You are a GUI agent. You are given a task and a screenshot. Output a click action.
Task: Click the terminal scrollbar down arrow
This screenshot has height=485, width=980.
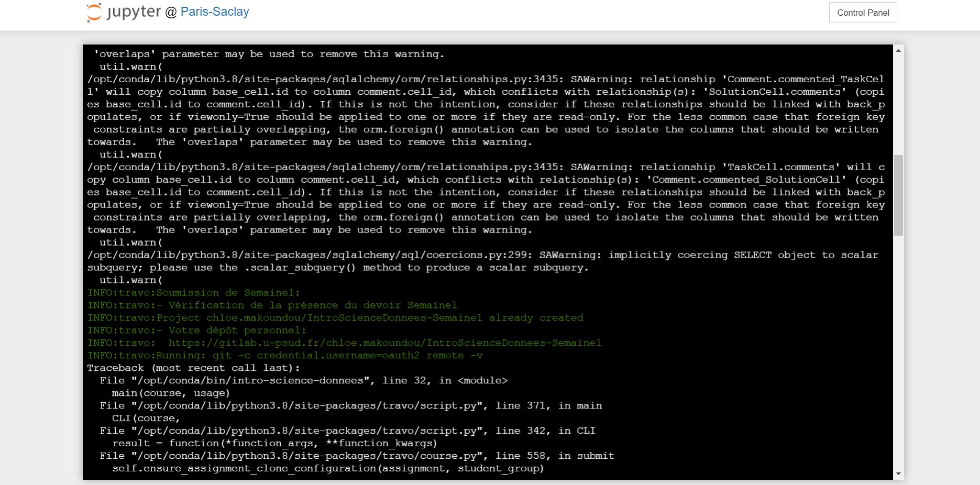point(898,473)
